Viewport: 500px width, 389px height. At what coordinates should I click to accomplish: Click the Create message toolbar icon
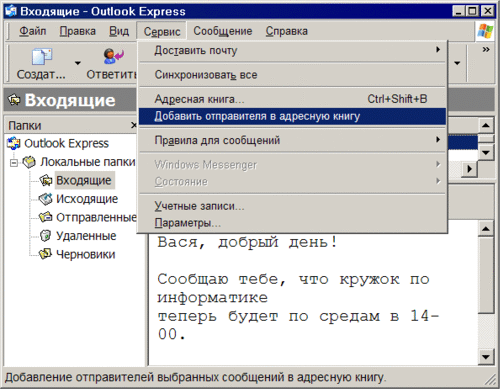42,56
